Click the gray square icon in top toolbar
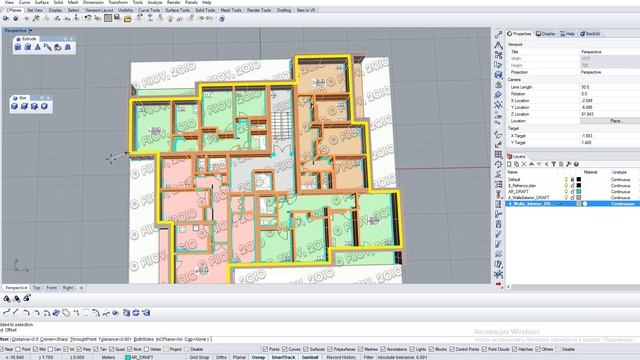The height and width of the screenshot is (360, 640). pyautogui.click(x=108, y=18)
